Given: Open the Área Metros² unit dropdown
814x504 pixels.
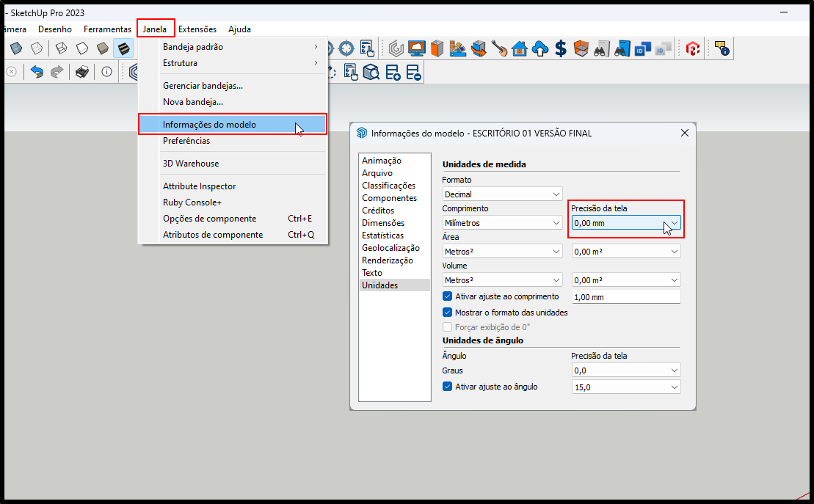Looking at the screenshot, I should (502, 251).
